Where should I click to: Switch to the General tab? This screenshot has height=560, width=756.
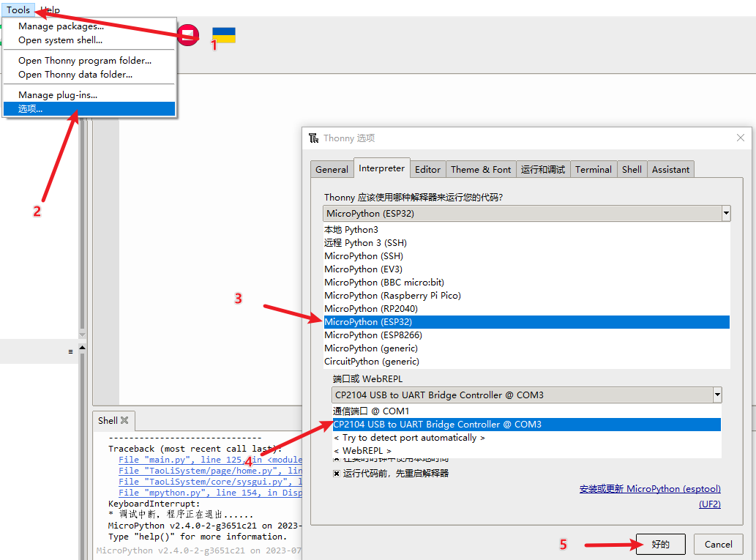[332, 169]
